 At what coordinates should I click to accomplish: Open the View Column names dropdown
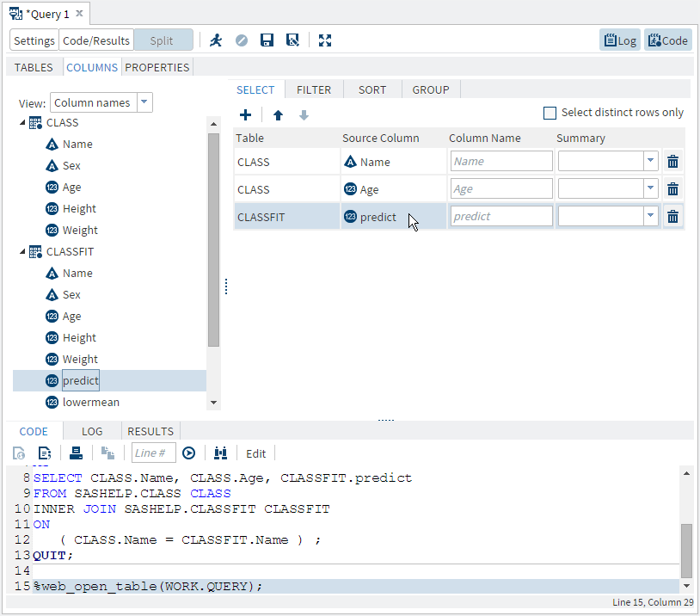tap(144, 102)
